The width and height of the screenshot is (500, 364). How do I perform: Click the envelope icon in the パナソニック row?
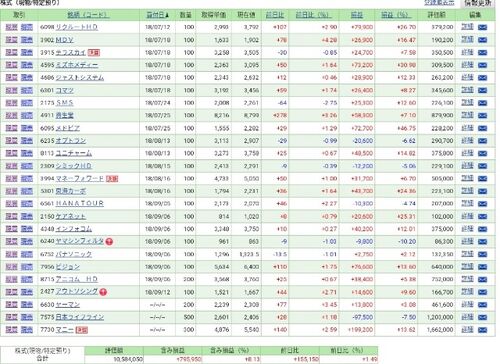pos(482,254)
